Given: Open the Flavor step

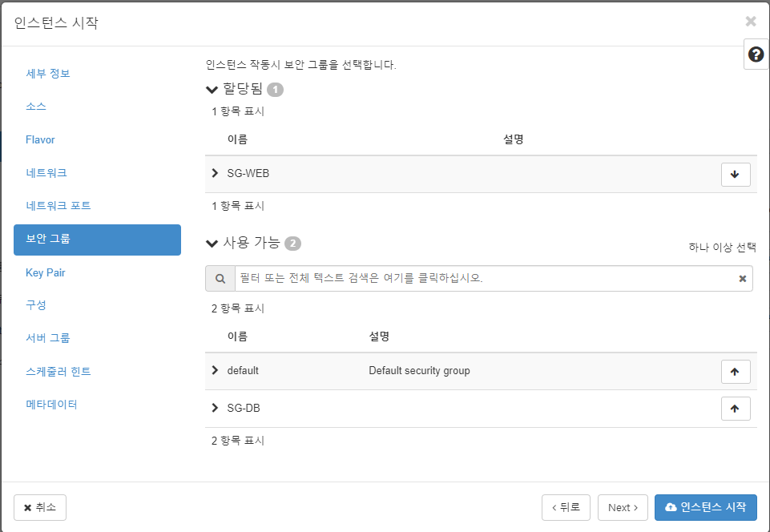Looking at the screenshot, I should pyautogui.click(x=40, y=139).
